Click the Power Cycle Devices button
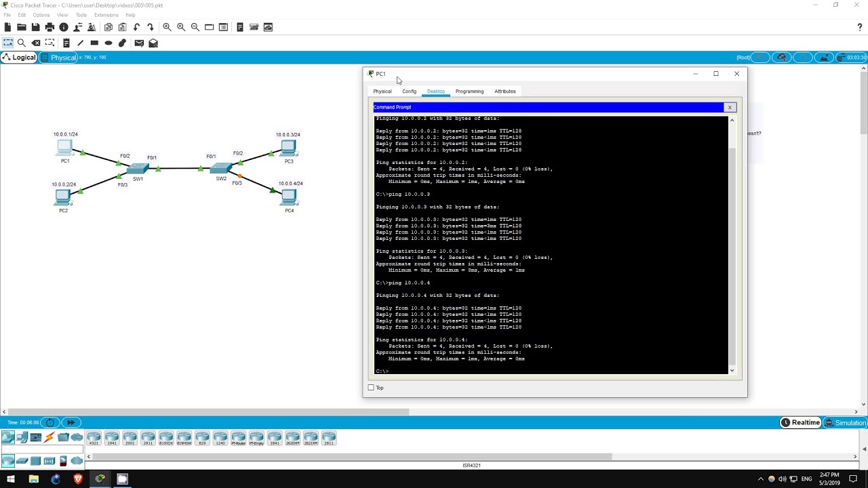The width and height of the screenshot is (868, 488). point(50,422)
